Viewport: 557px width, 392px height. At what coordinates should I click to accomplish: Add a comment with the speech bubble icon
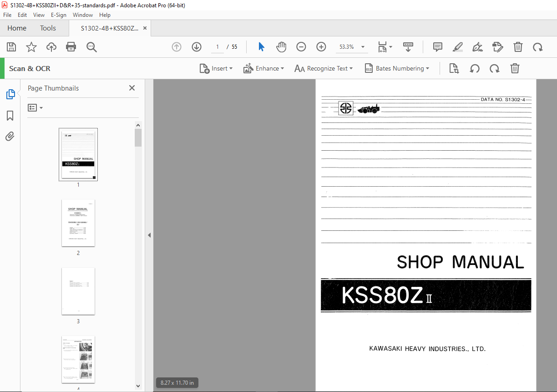[x=438, y=47]
